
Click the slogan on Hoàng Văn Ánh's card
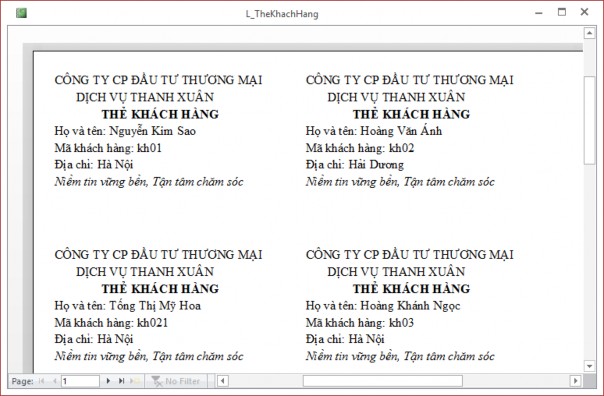point(400,182)
